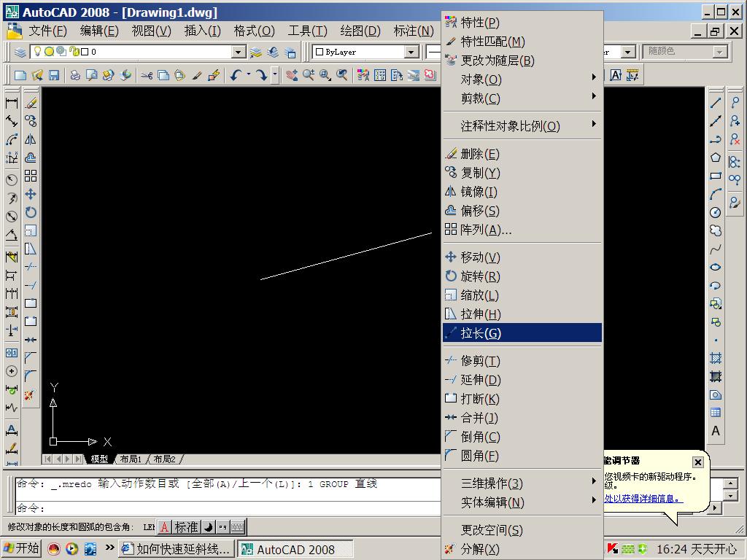This screenshot has height=560, width=747.
Task: Choose 延伸(D) extend from menu
Action: point(522,379)
